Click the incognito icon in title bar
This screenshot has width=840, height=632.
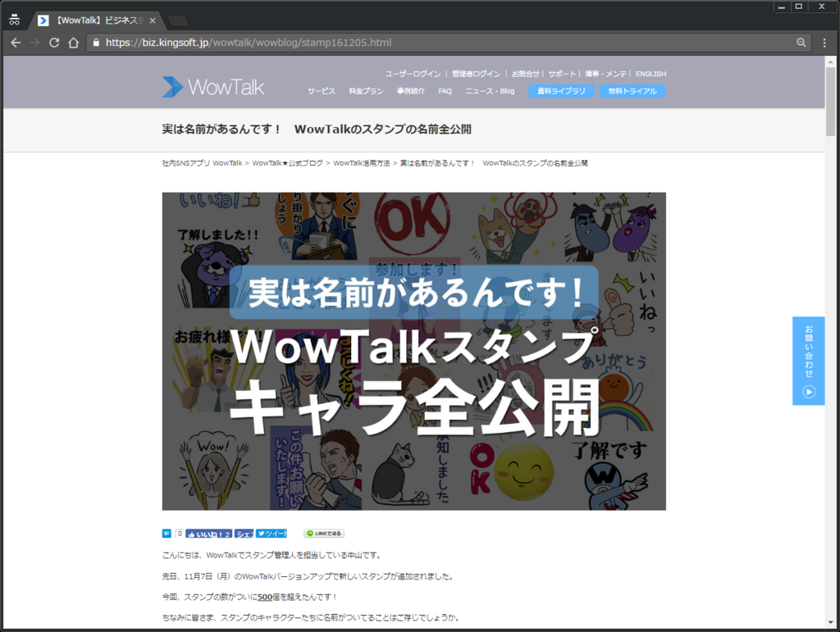[15, 20]
